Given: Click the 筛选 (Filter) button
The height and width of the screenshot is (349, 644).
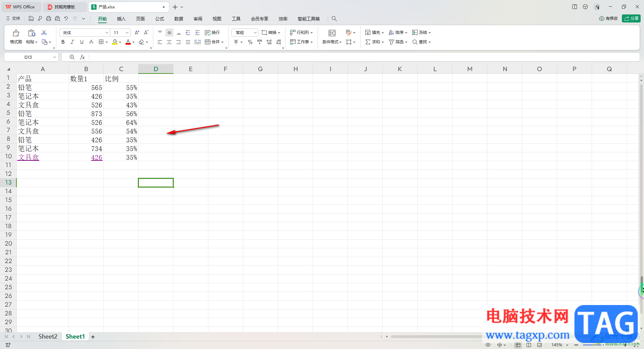Looking at the screenshot, I should point(398,42).
